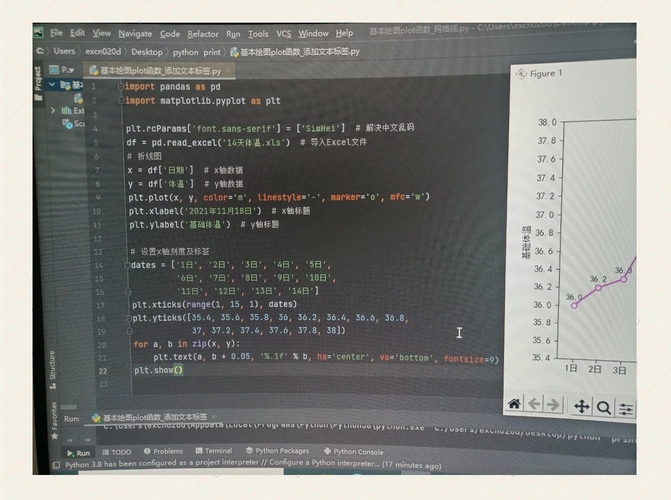Click the Python icon in Run tab
Image resolution: width=671 pixels, height=500 pixels.
96,418
